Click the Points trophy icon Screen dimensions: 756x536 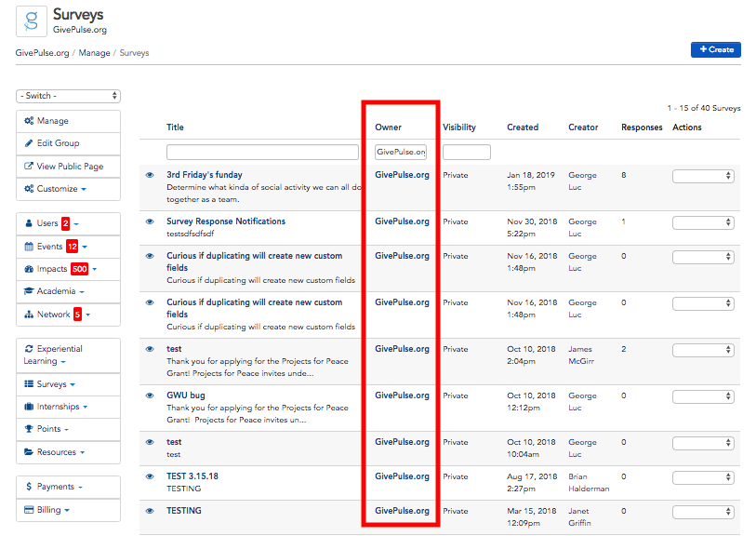pos(29,429)
